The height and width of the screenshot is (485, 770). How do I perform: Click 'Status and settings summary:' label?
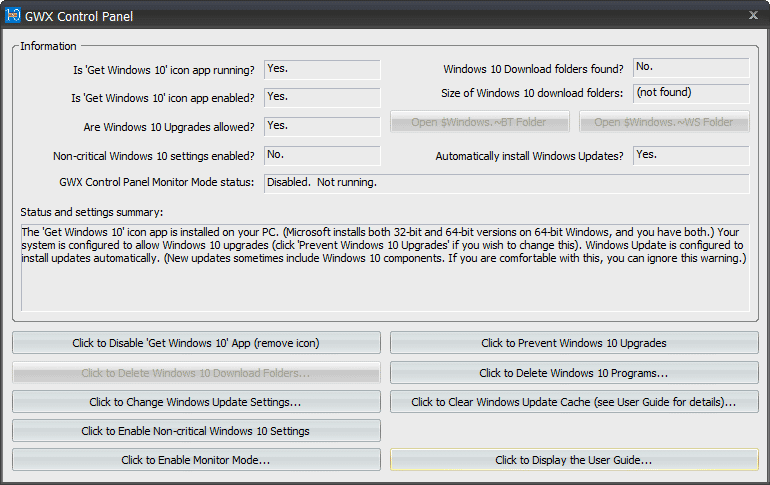92,212
